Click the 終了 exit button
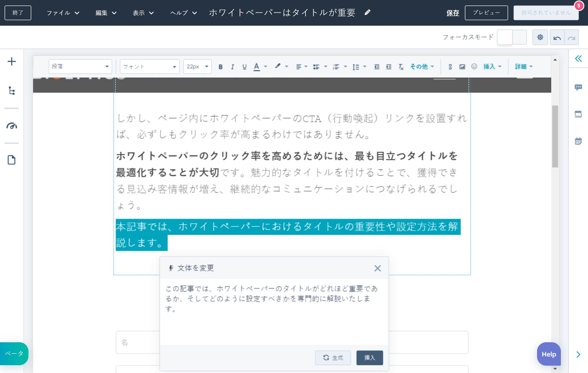The image size is (588, 373). tap(18, 13)
